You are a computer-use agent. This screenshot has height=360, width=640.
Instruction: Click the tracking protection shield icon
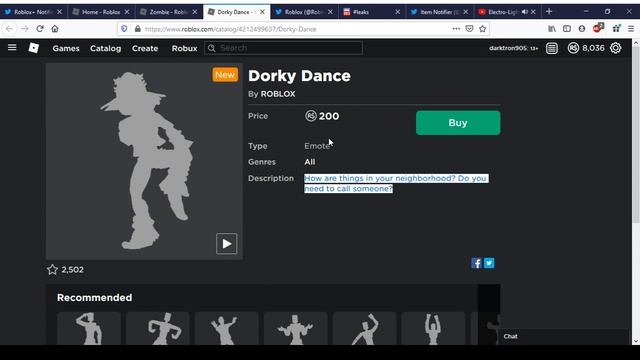pos(124,29)
